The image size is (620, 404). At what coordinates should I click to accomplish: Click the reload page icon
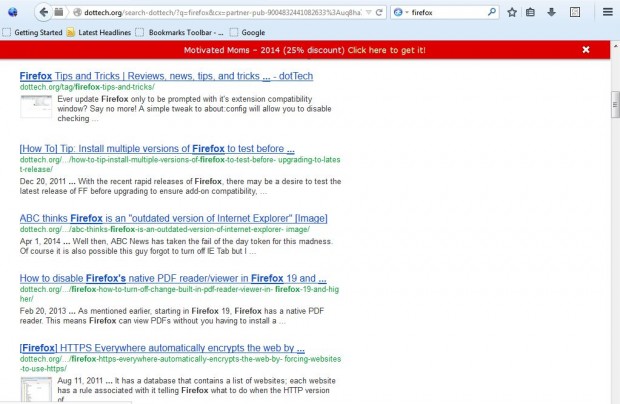379,12
